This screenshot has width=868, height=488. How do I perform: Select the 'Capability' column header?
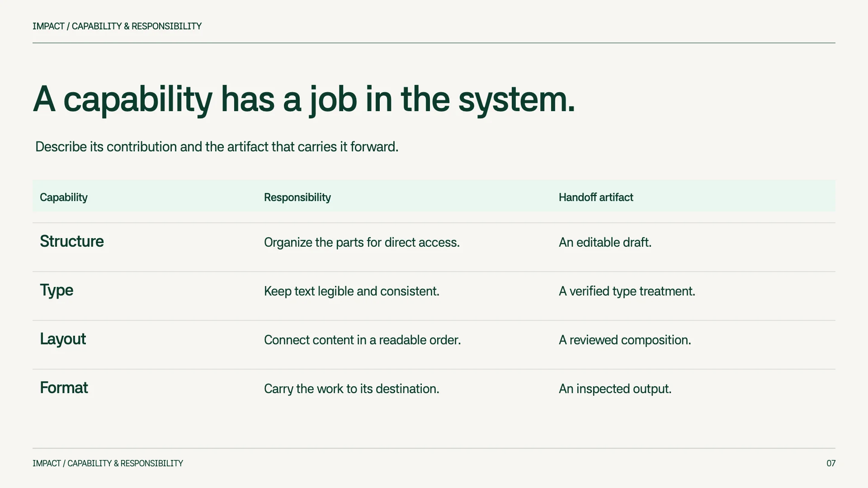(x=64, y=197)
